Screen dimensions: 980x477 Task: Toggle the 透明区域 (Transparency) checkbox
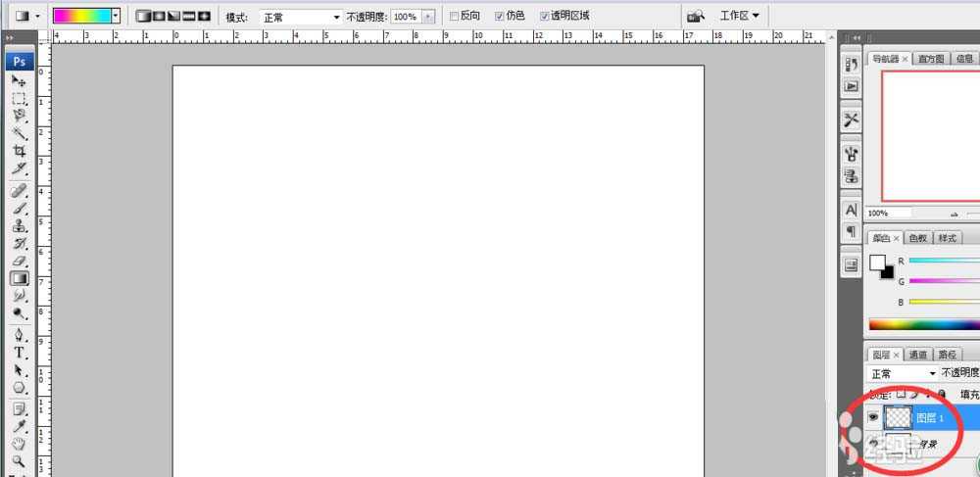(544, 17)
